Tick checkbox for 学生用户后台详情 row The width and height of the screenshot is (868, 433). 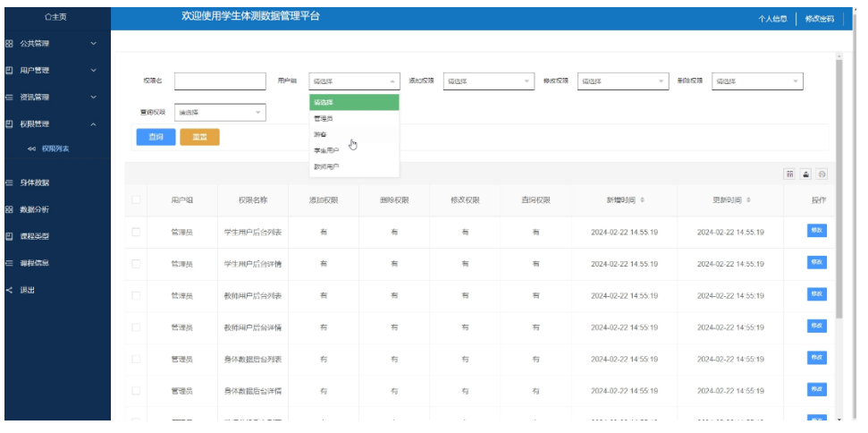(136, 264)
